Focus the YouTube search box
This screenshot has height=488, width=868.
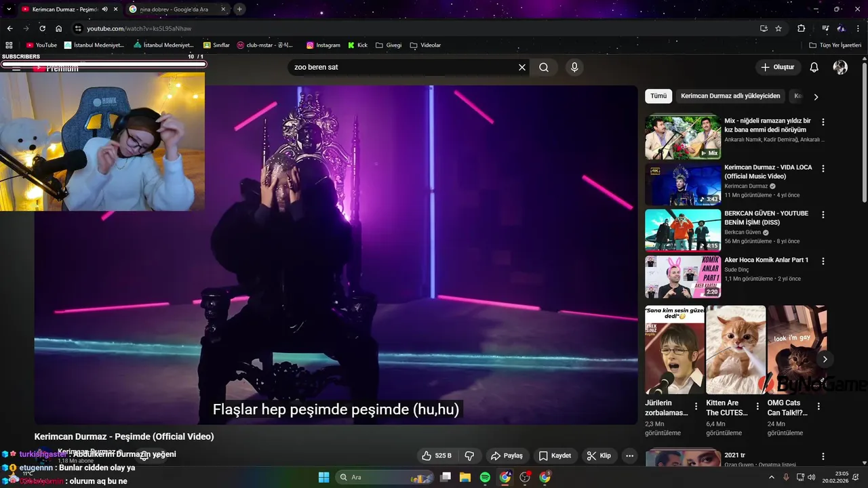tap(403, 67)
